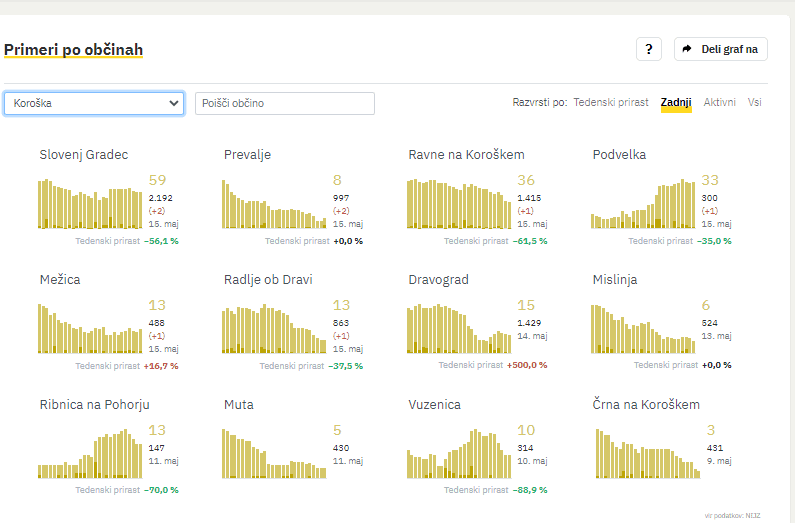Click the Poišči občino search field
The height and width of the screenshot is (523, 795).
click(284, 103)
